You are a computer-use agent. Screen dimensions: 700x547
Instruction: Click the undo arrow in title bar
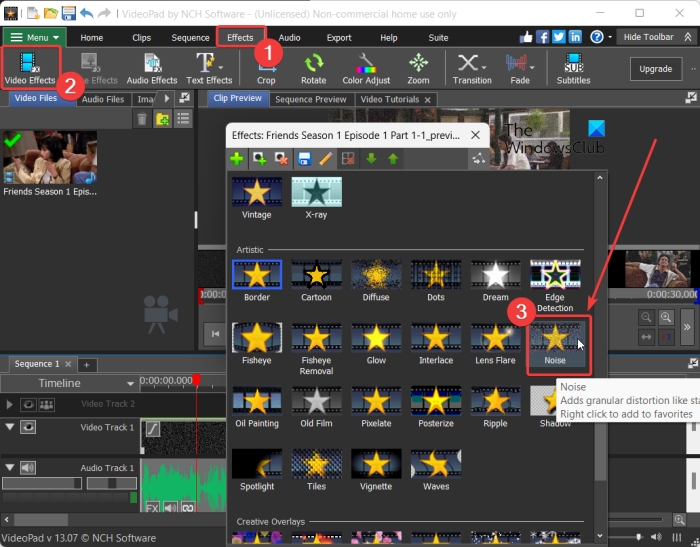point(87,13)
